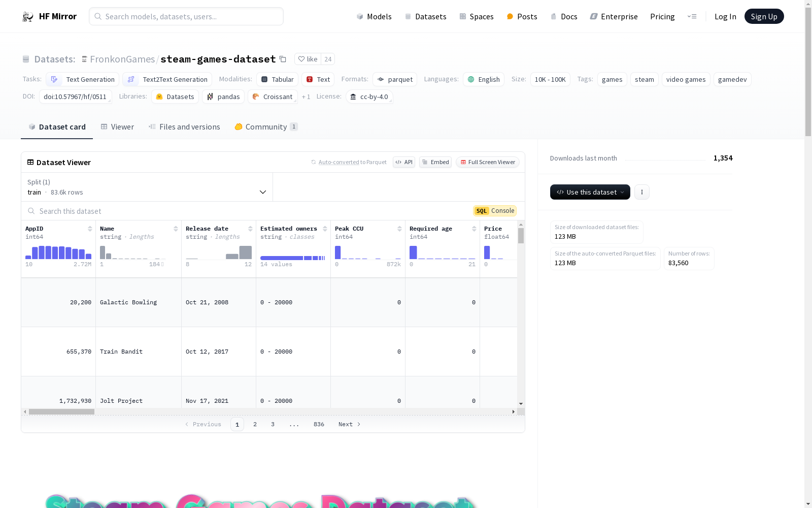Expand the Split train dropdown
This screenshot has height=508, width=812.
147,187
